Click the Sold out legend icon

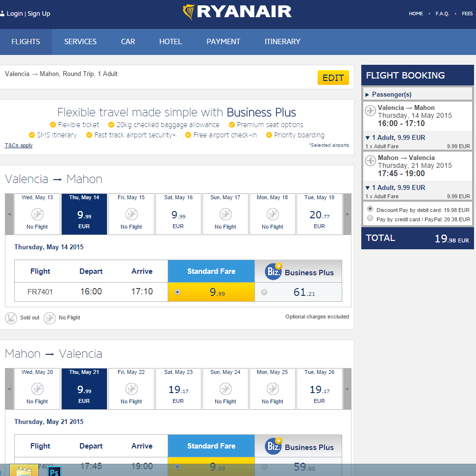point(11,318)
